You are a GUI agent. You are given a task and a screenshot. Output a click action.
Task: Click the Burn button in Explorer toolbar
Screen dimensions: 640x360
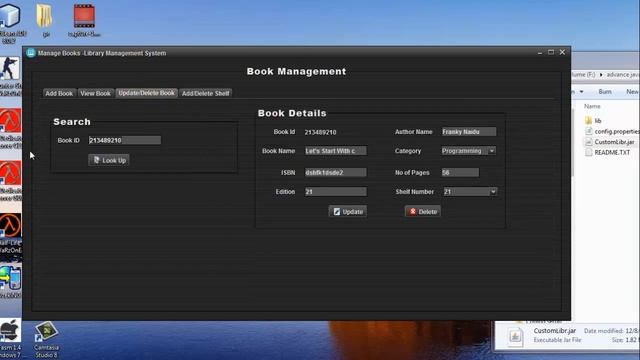(605, 92)
